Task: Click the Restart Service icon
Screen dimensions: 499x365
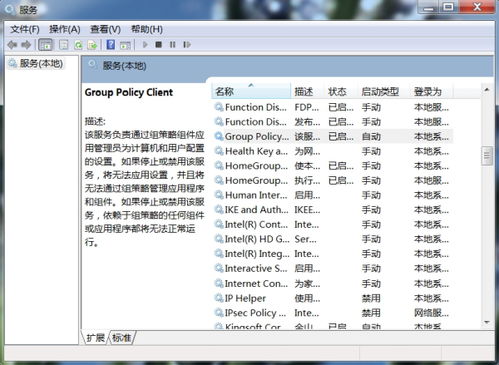Action: (187, 44)
